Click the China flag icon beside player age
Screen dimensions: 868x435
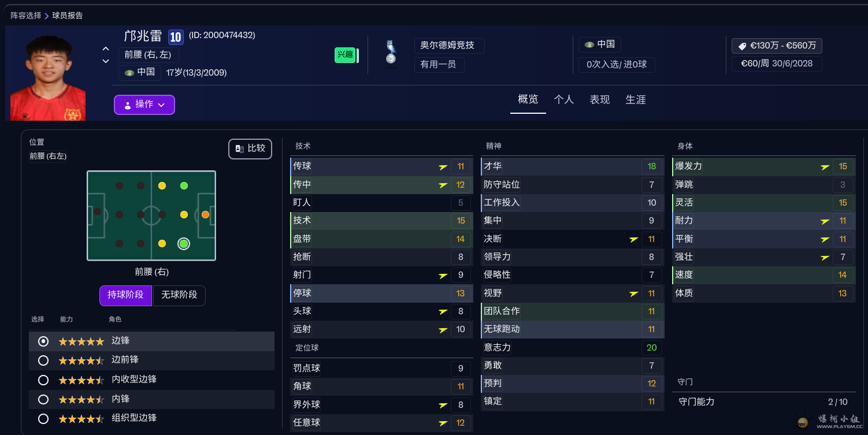[x=129, y=73]
